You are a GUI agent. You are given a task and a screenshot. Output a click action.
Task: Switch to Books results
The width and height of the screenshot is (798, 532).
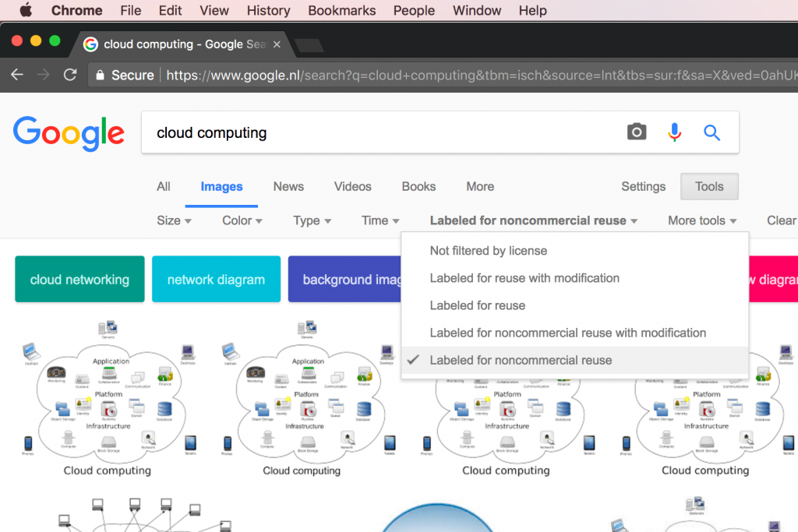point(418,187)
